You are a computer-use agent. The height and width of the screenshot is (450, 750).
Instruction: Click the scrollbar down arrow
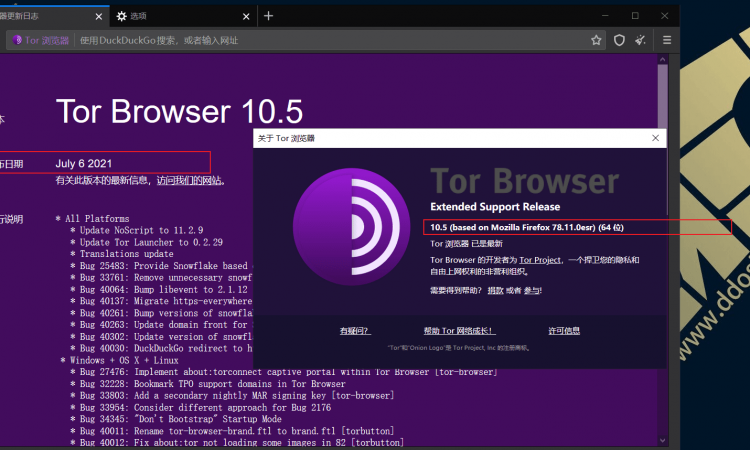coord(662,440)
